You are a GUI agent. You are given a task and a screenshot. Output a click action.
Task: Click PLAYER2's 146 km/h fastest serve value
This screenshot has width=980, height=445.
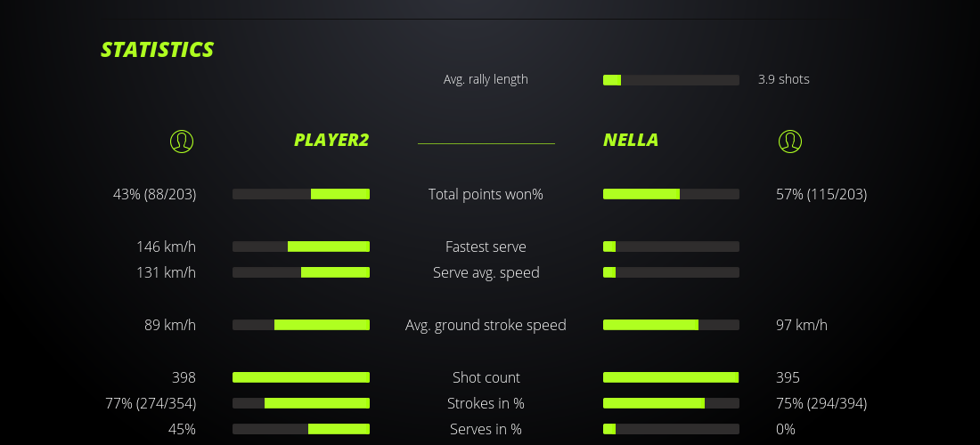166,247
